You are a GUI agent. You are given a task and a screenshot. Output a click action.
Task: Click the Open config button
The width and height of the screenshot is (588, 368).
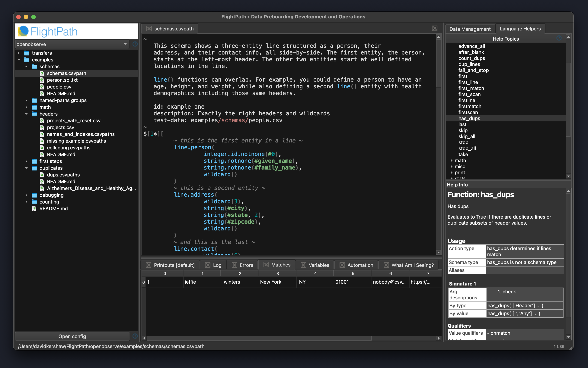tap(72, 336)
